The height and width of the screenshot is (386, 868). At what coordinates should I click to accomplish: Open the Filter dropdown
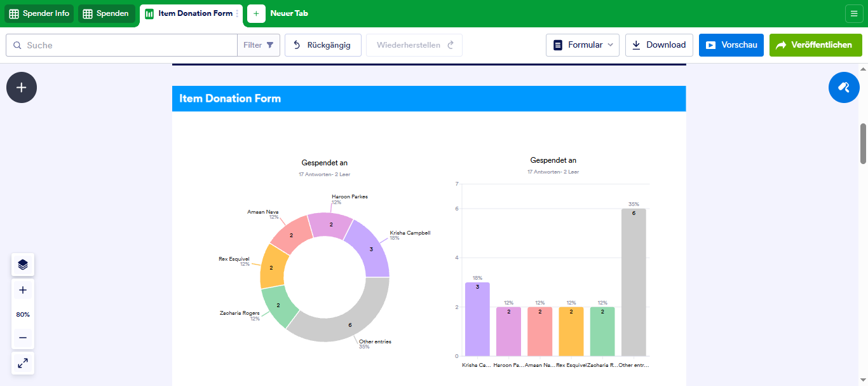pyautogui.click(x=259, y=45)
